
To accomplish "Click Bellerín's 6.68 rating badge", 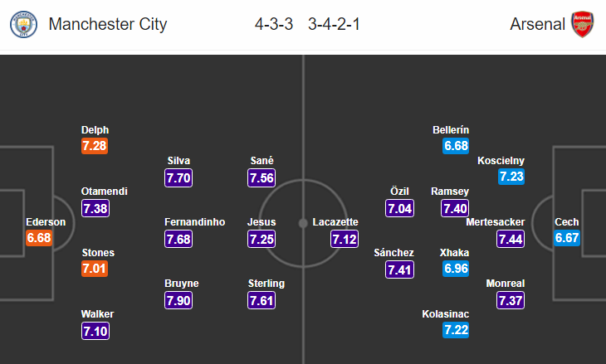I will click(456, 146).
